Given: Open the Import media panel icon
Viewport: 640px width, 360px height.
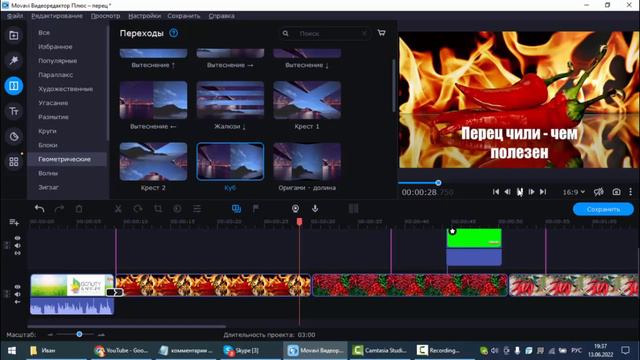Looking at the screenshot, I should [13, 36].
